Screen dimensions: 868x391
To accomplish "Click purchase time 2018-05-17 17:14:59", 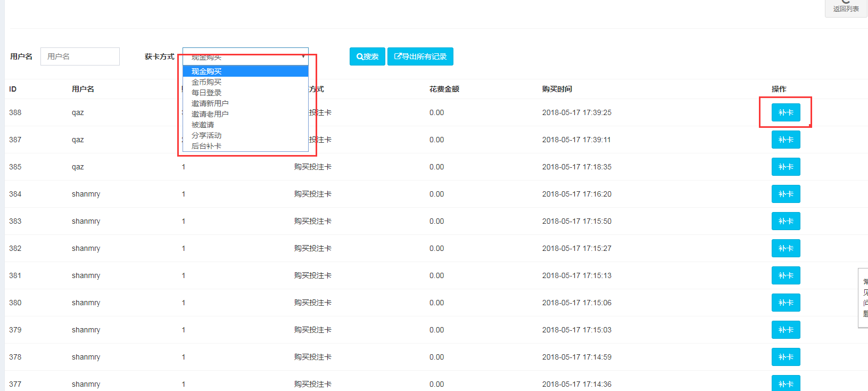I will (577, 357).
